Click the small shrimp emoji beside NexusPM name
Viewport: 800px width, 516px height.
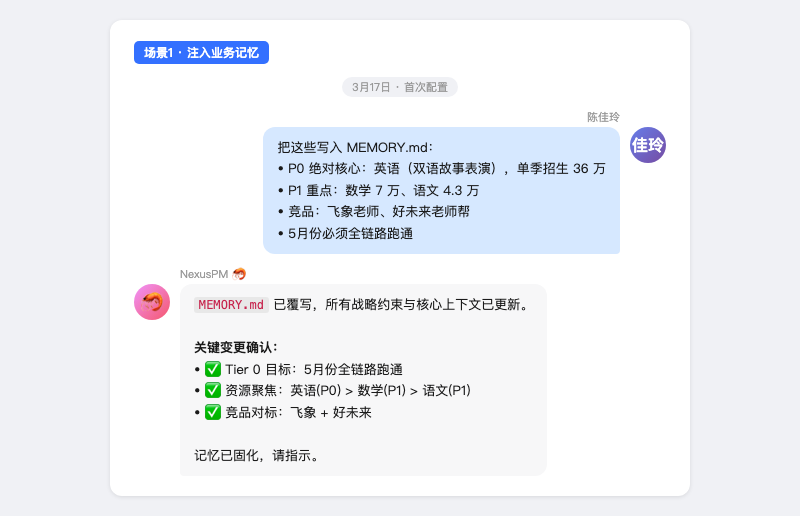(240, 274)
